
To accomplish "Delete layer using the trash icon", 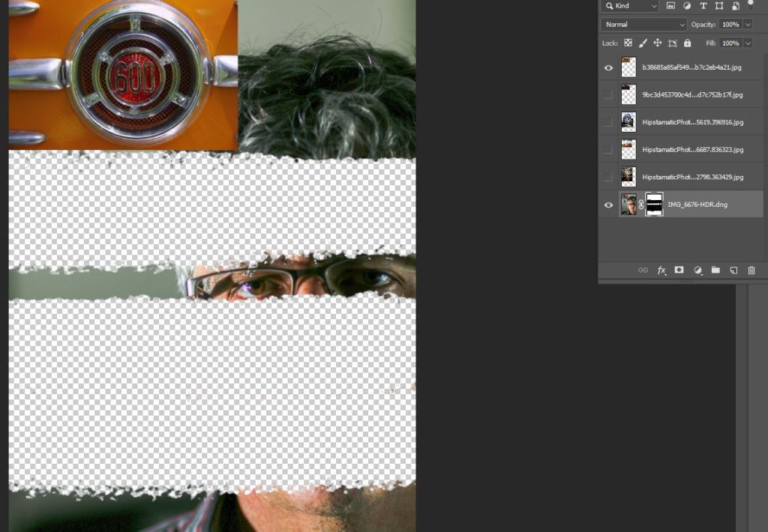I will tap(751, 270).
